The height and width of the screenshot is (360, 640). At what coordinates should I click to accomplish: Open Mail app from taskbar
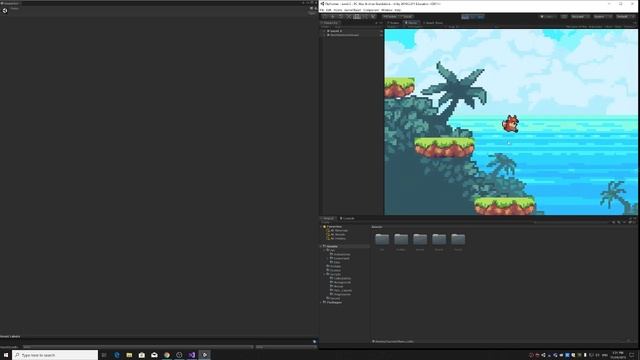[x=154, y=355]
